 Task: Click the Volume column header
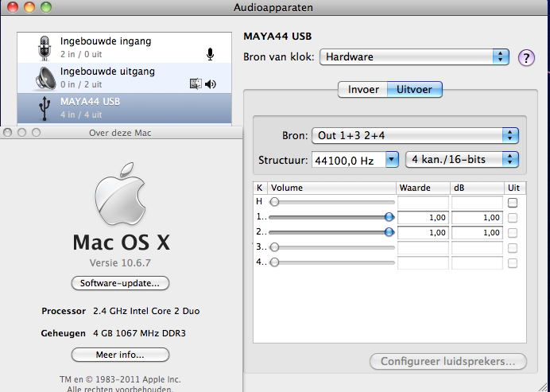pos(331,188)
